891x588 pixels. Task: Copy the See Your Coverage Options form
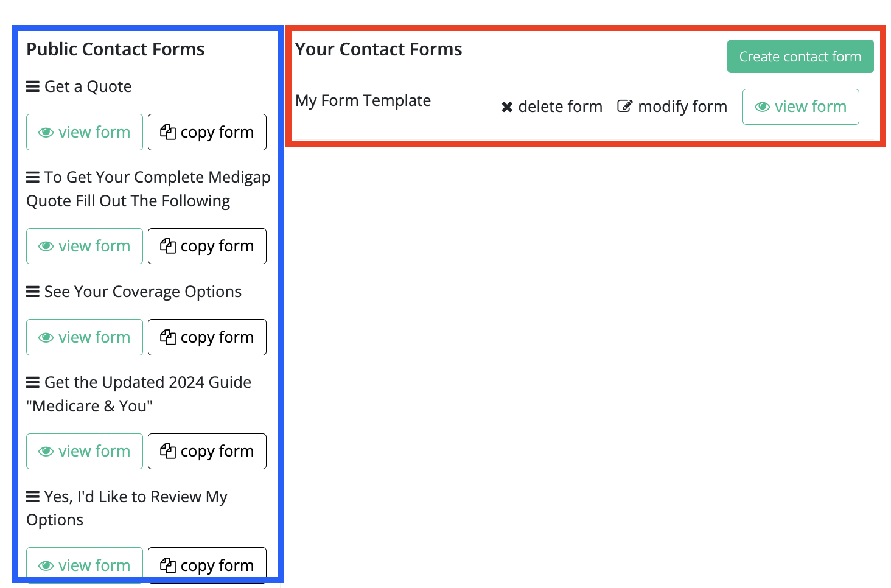[x=207, y=337]
